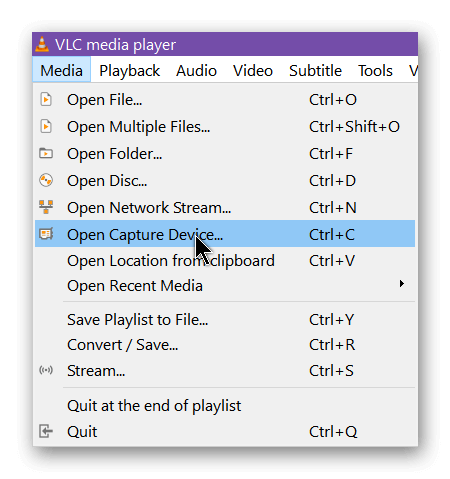Click the Stream broadcast icon

click(46, 370)
